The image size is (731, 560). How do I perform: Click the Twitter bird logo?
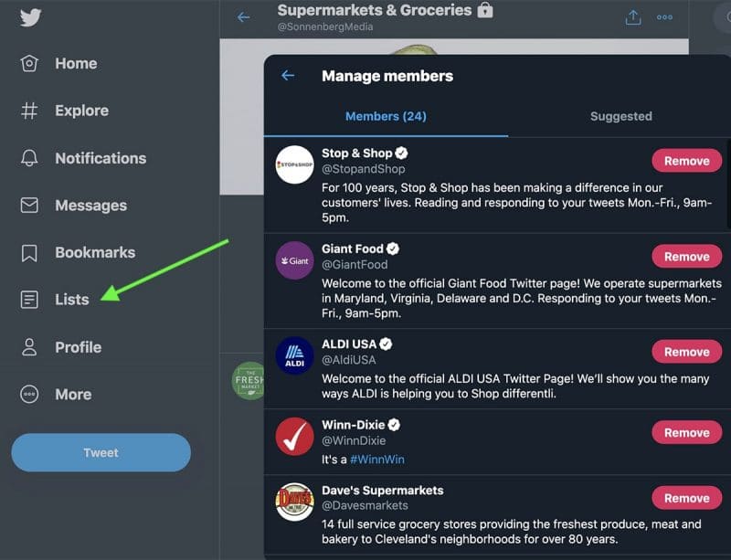[x=26, y=16]
